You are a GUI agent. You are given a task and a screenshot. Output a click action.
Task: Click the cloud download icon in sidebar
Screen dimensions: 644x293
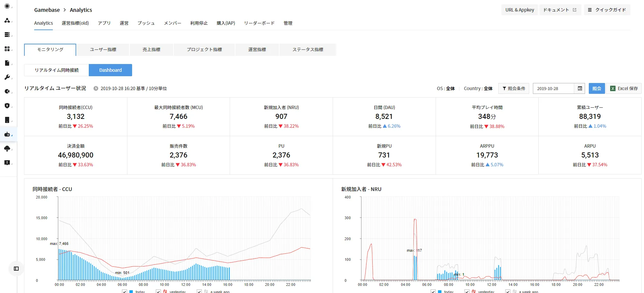click(x=7, y=148)
